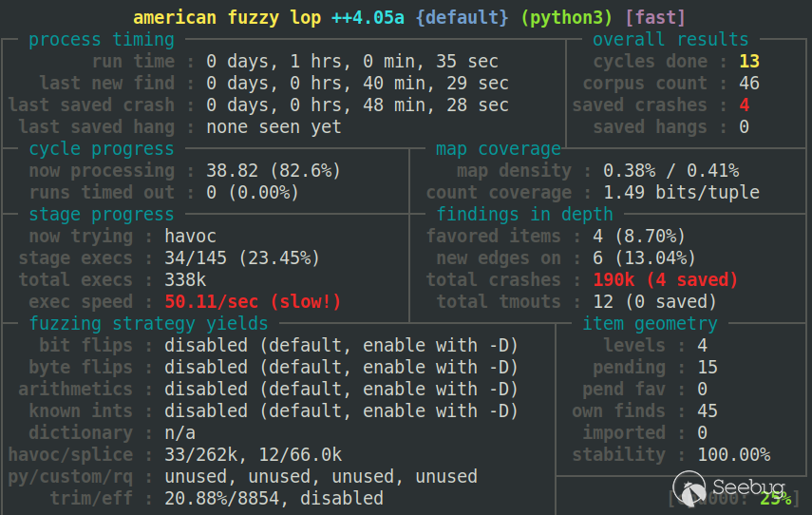The height and width of the screenshot is (515, 812).
Task: Click the bit flips 'disabled' value row
Action: coord(341,345)
